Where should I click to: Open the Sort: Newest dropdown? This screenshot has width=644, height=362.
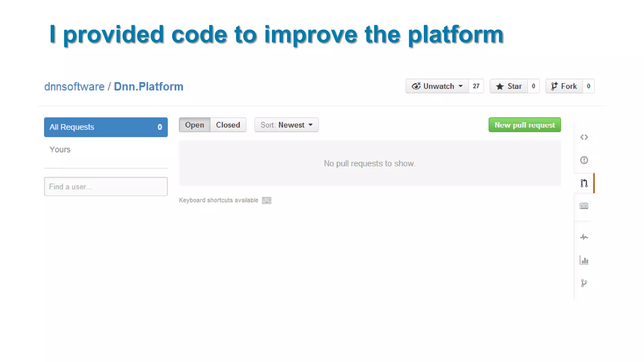(x=286, y=125)
